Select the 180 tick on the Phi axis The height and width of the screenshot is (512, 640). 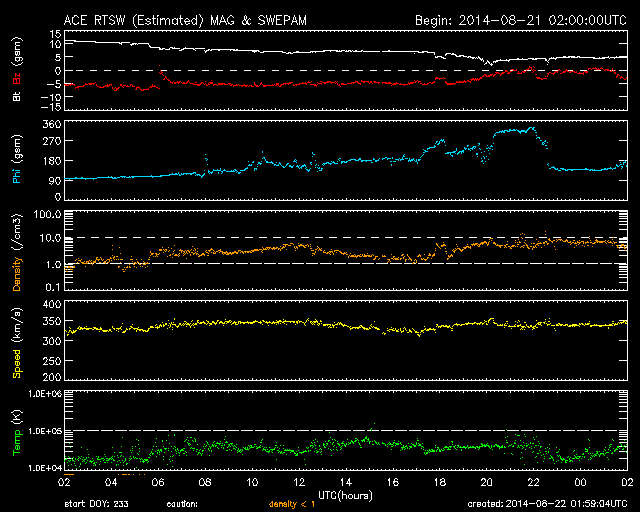pos(52,161)
